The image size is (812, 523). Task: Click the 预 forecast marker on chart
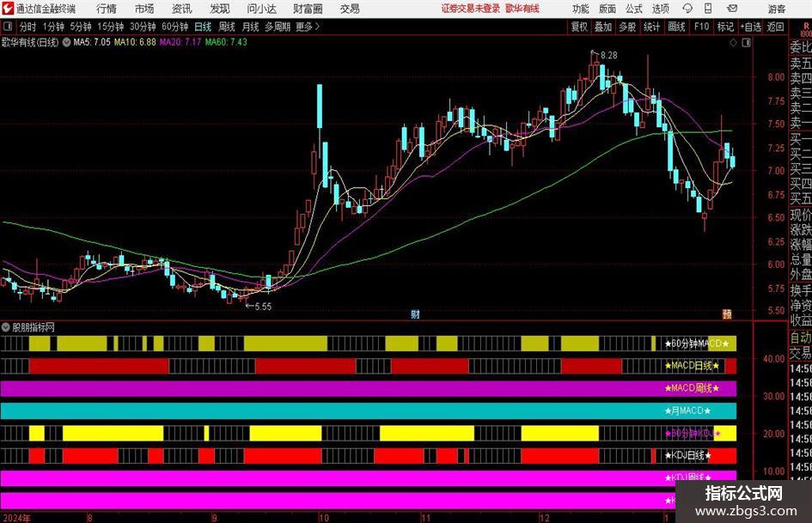tap(727, 314)
